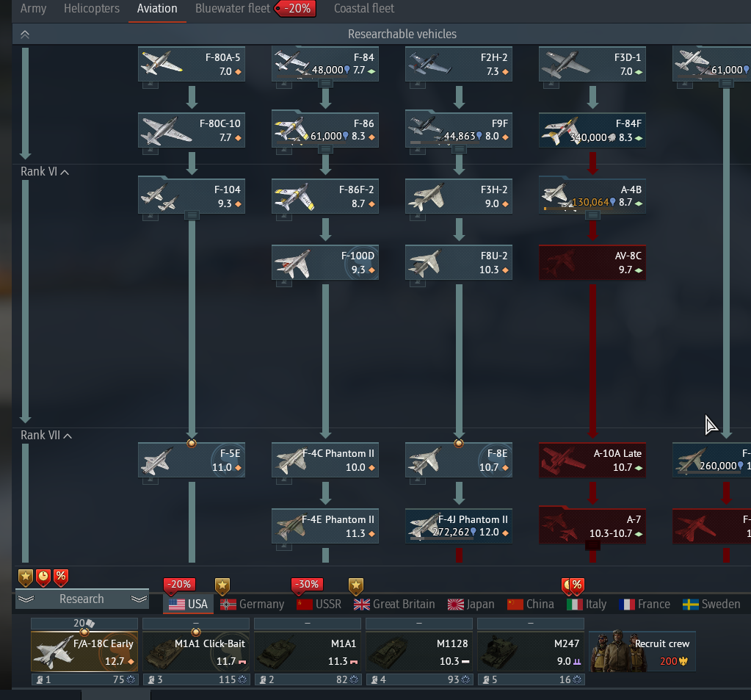Select the F-84 aircraft card
Viewport: 751px width, 700px height.
coord(325,64)
